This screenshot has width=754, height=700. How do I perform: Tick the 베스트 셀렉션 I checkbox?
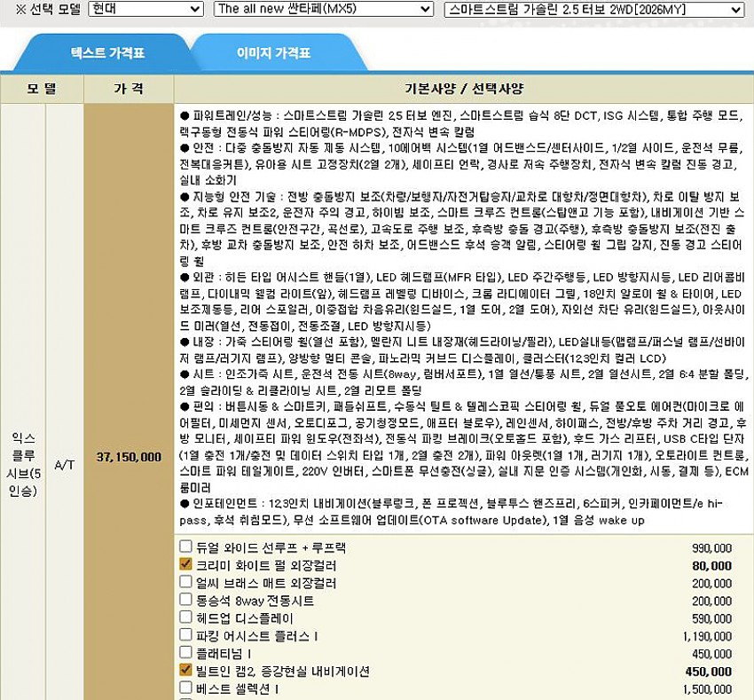tap(185, 688)
